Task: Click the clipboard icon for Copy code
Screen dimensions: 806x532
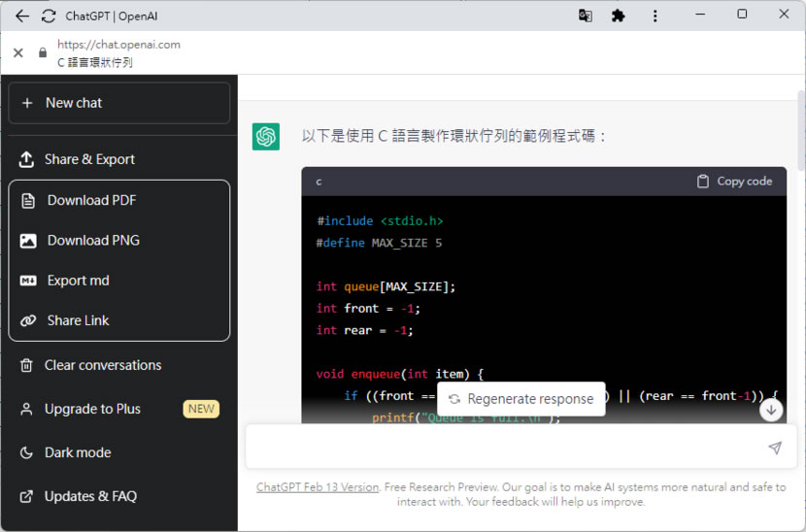Action: click(703, 182)
